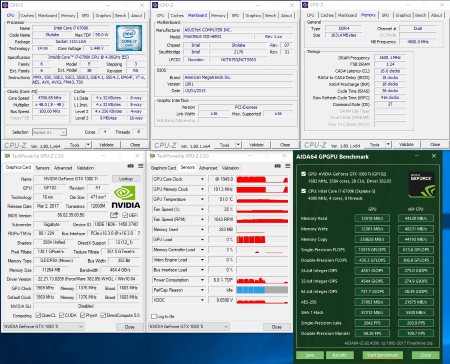The width and height of the screenshot is (450, 364).
Task: Click the Lookup button in GPU-Z
Action: click(126, 179)
